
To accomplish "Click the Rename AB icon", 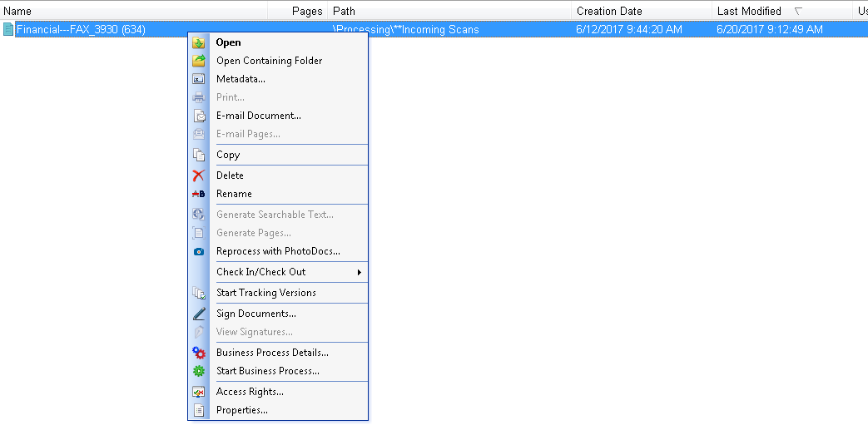I will click(x=199, y=194).
